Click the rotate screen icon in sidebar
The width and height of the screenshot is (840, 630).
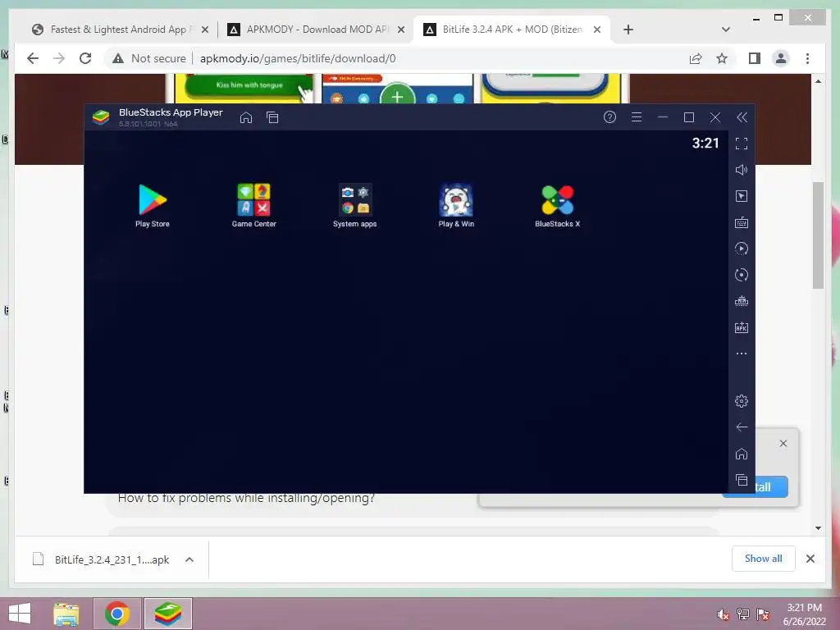[x=742, y=275]
